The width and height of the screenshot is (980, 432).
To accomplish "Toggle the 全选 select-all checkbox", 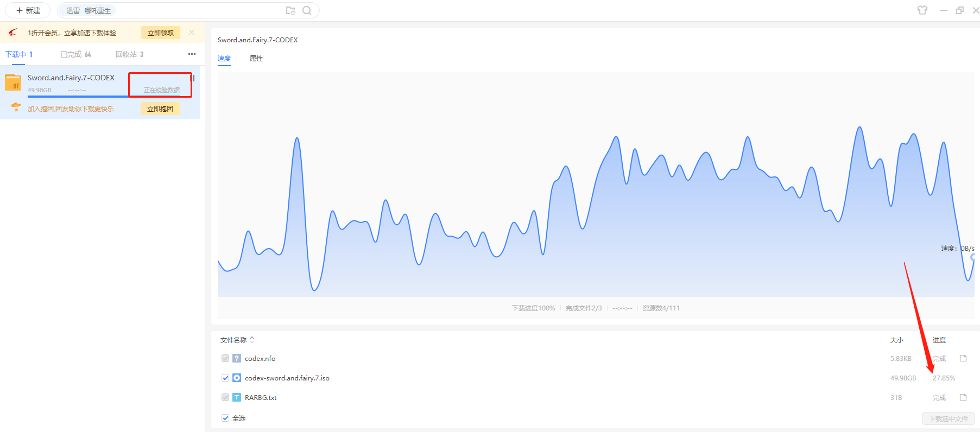I will click(225, 418).
